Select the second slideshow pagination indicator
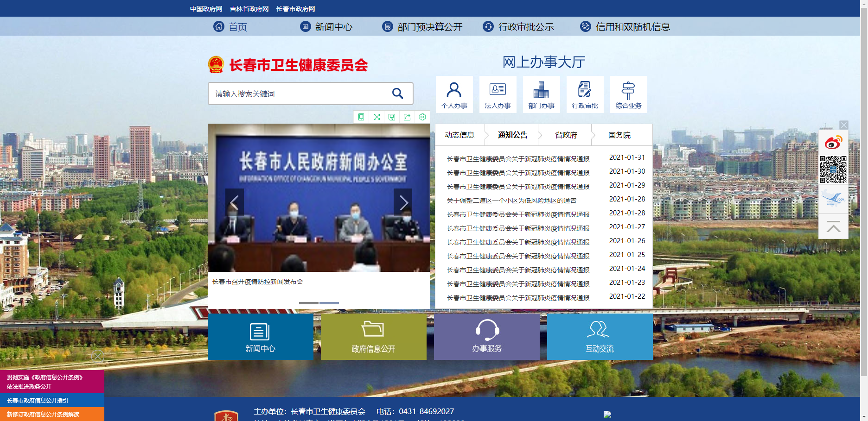This screenshot has width=868, height=421. 330,303
